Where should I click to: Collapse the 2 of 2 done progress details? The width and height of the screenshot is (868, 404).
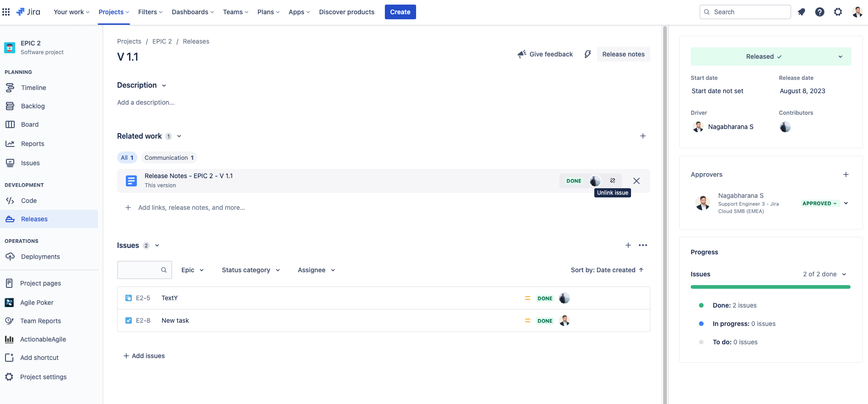click(844, 274)
